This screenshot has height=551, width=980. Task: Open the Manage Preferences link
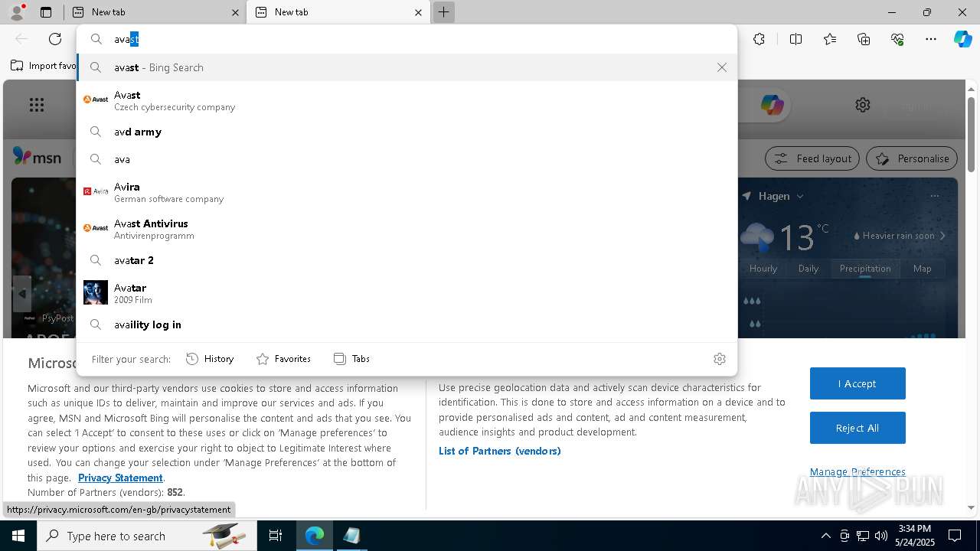pyautogui.click(x=857, y=471)
